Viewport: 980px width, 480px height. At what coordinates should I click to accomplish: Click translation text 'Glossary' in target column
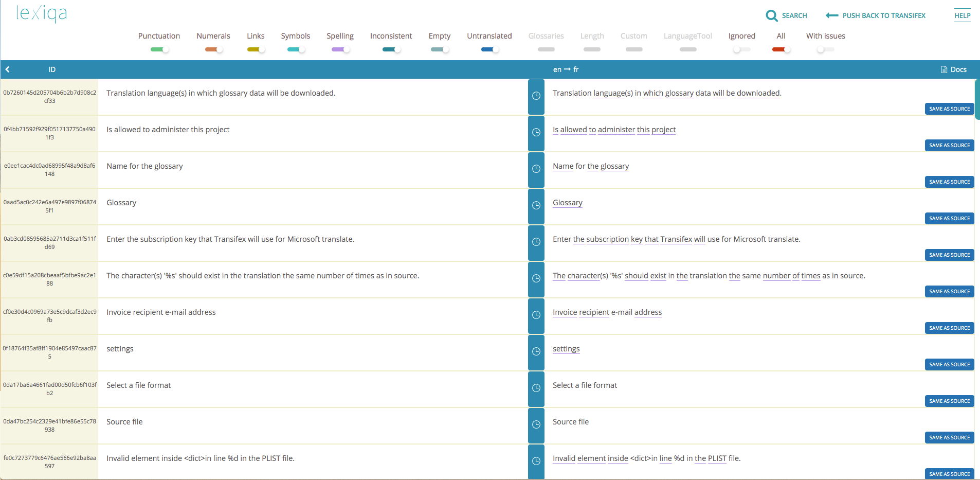[x=568, y=203]
